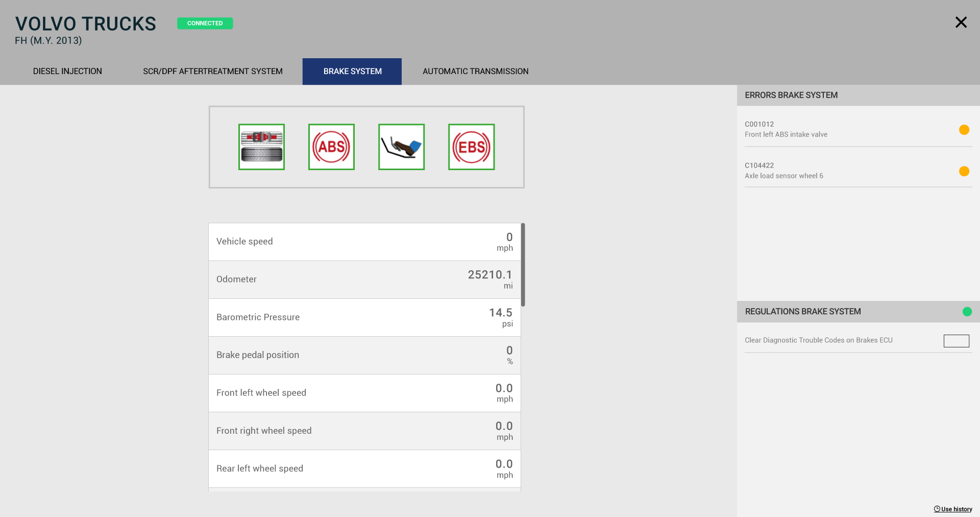Select error C001012 Front left ABS intake valve
This screenshot has height=517, width=980.
[859, 129]
